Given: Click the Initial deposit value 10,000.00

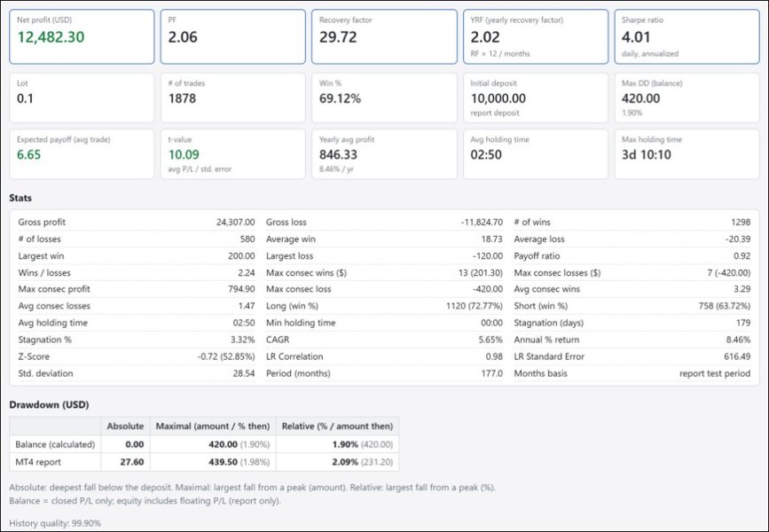Looking at the screenshot, I should click(x=498, y=98).
